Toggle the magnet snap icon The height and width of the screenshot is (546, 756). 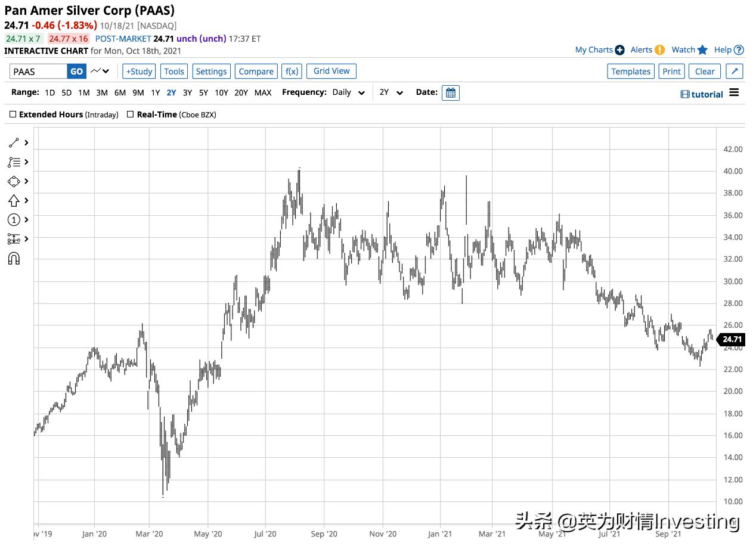(14, 258)
